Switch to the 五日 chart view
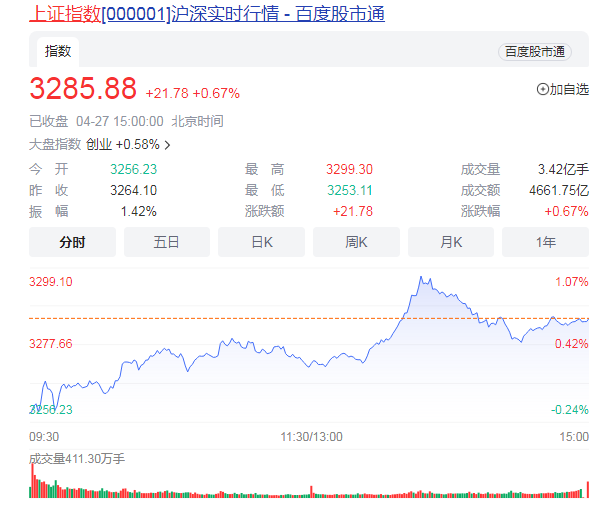615x507 pixels. point(166,242)
